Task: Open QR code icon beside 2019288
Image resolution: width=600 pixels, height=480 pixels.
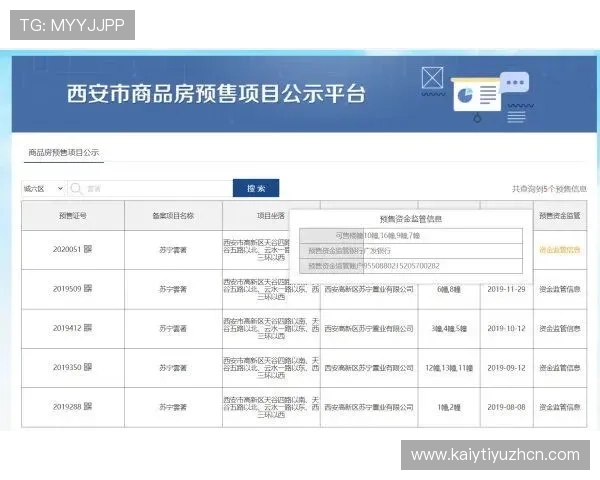Action: coord(88,407)
